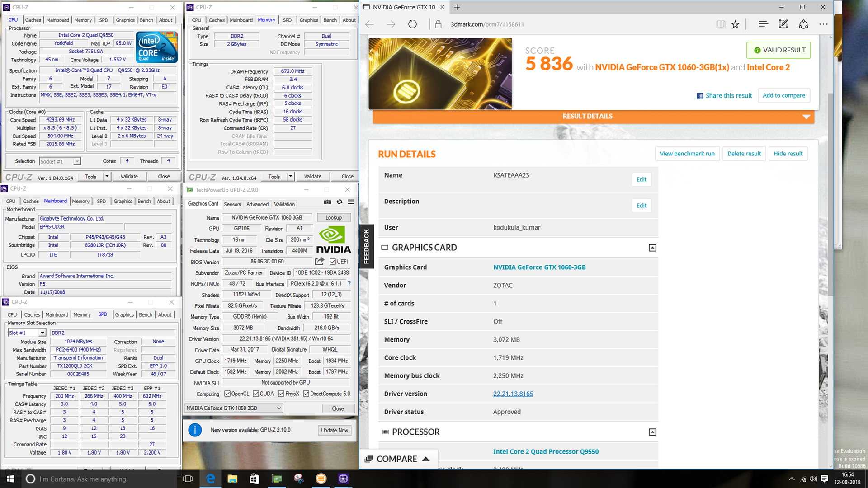This screenshot has width=868, height=488.
Task: Open a new browser tab
Action: (x=457, y=7)
